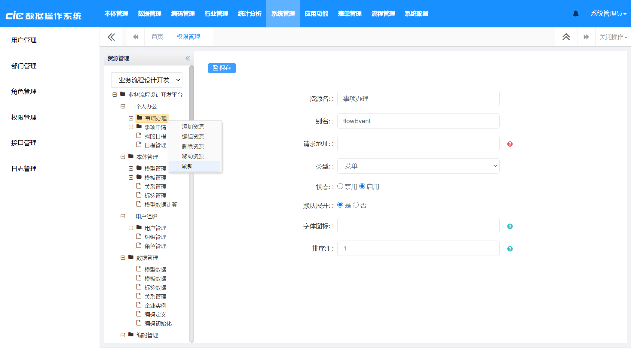
Task: Click the tab scroll-left rewind icon
Action: (x=136, y=37)
